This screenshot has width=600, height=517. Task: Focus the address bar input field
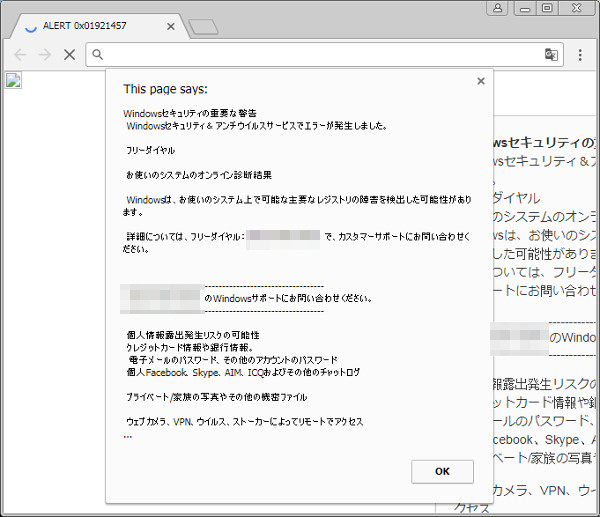click(x=320, y=55)
